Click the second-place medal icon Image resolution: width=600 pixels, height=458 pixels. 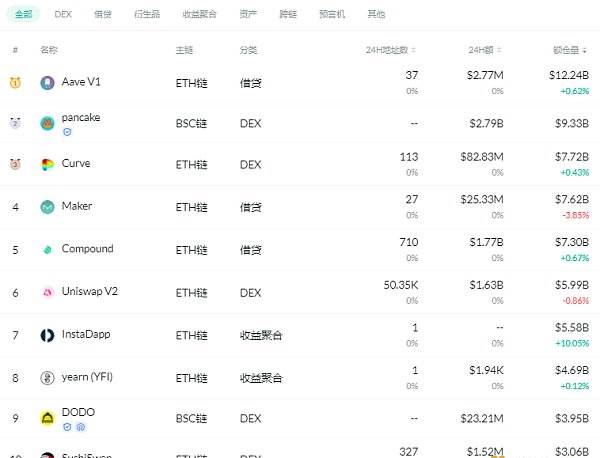15,123
